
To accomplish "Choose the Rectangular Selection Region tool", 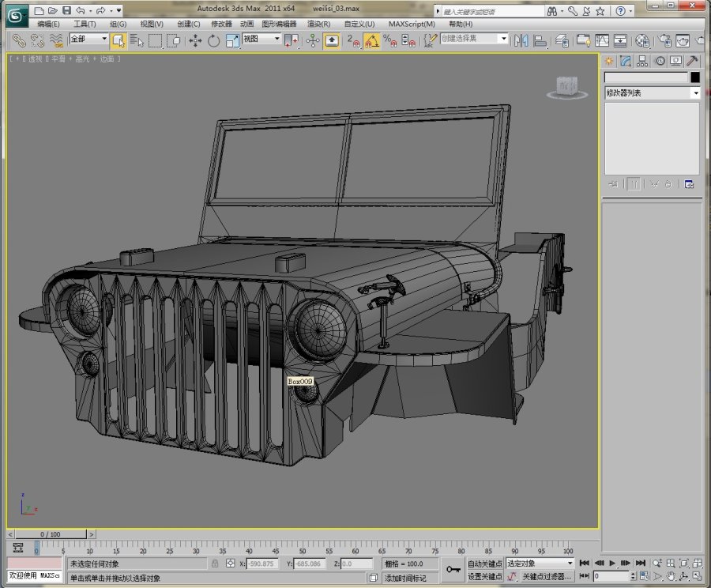I will (155, 41).
